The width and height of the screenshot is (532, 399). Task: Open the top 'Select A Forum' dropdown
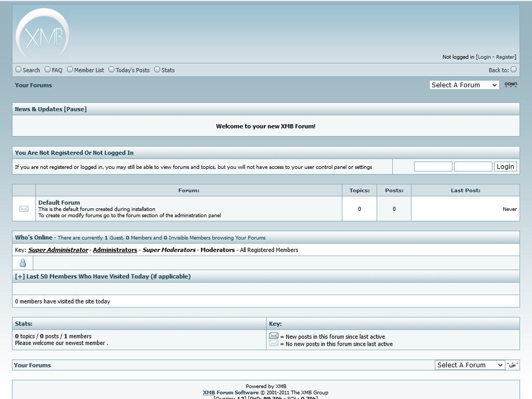click(x=464, y=85)
